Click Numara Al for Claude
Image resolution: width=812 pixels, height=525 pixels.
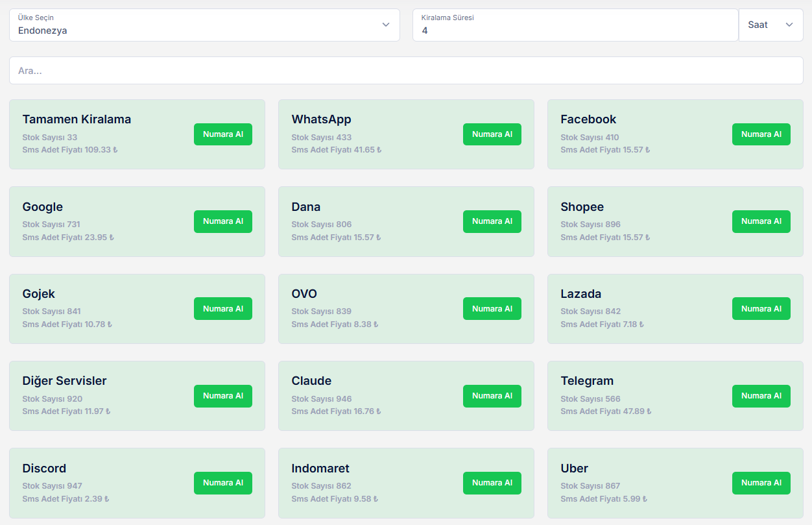pyautogui.click(x=492, y=396)
